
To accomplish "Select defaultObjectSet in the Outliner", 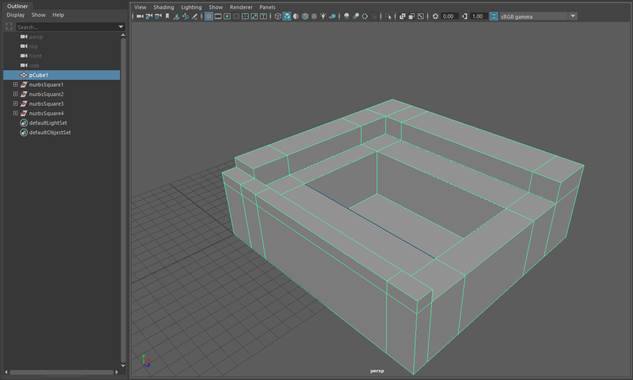I will 50,132.
